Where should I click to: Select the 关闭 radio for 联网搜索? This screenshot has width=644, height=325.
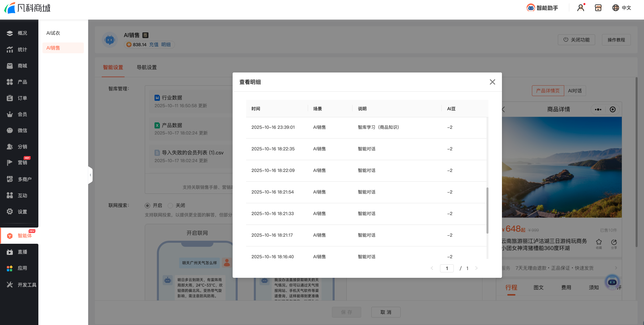point(170,206)
